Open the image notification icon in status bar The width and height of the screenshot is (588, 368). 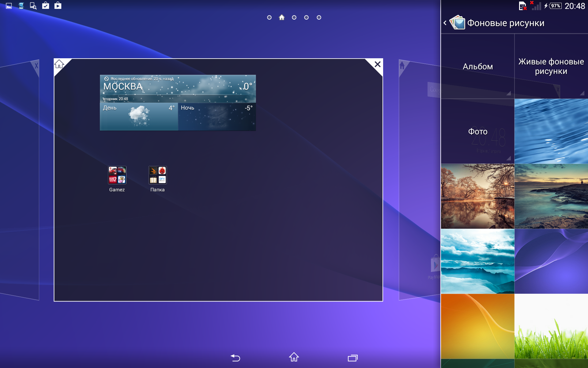tap(9, 6)
